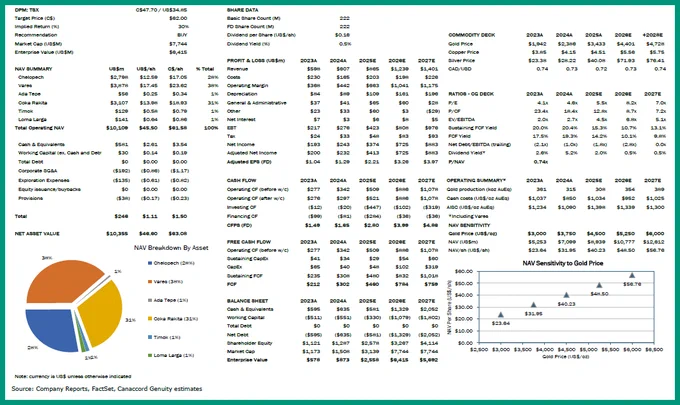The height and width of the screenshot is (405, 680).
Task: Click the yellow Coka Rakita legend swatch
Action: [x=150, y=319]
